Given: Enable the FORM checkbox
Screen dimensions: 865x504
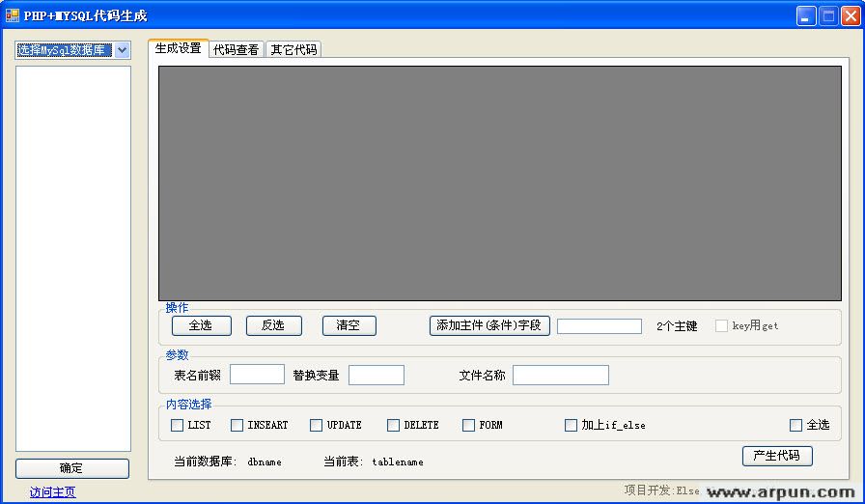Looking at the screenshot, I should 468,425.
